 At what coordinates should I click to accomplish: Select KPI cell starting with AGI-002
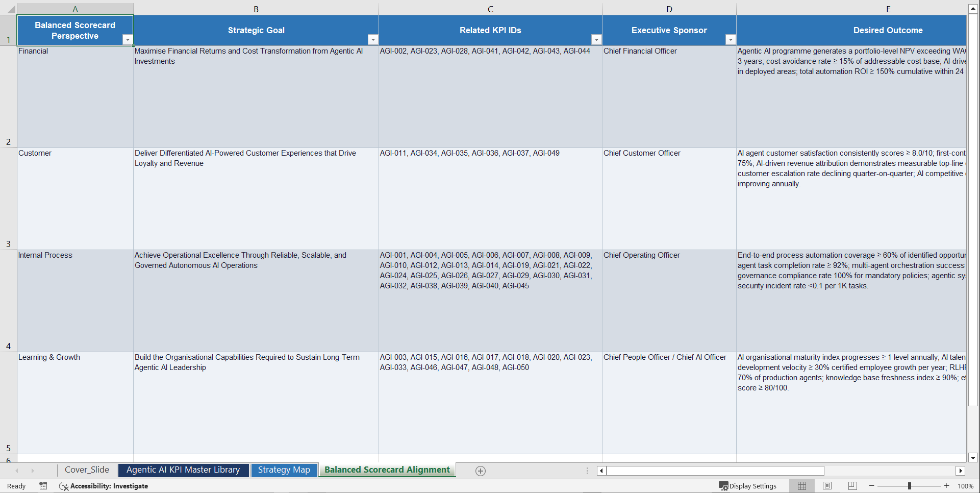490,97
